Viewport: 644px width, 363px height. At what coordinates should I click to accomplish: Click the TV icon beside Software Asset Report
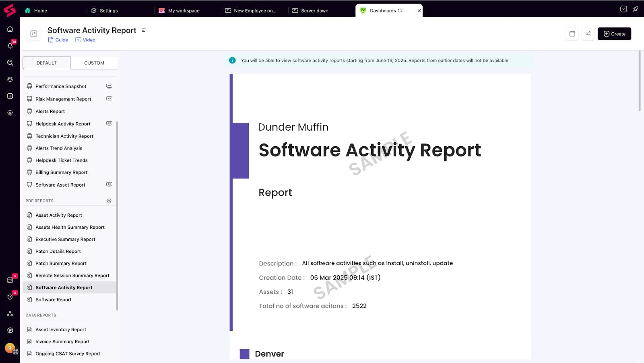tap(109, 185)
